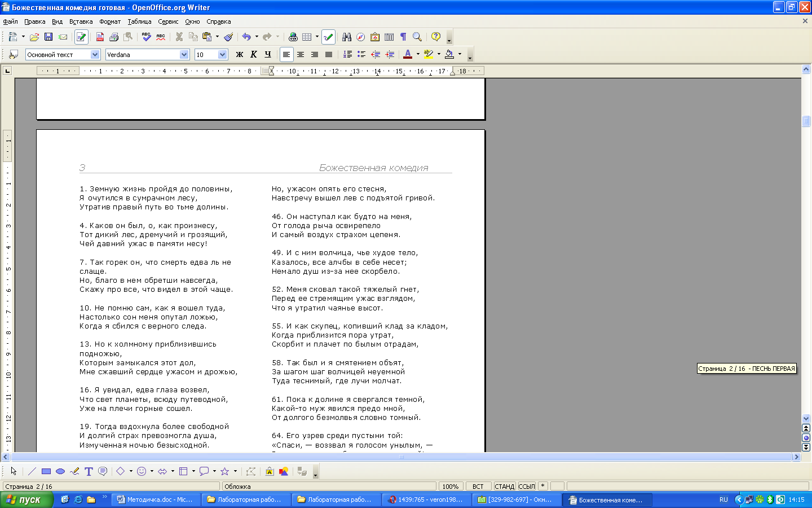The width and height of the screenshot is (812, 508).
Task: Print the file directly
Action: pyautogui.click(x=114, y=37)
